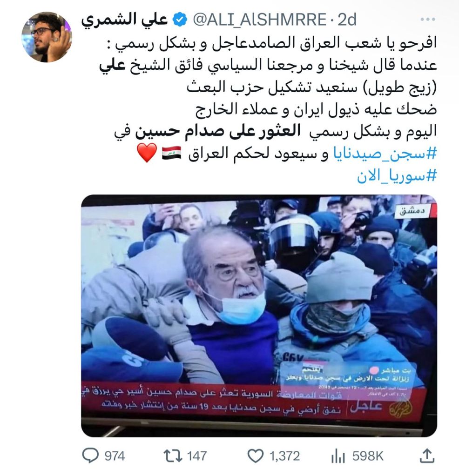Like the tweet with the heart icon

click(256, 456)
